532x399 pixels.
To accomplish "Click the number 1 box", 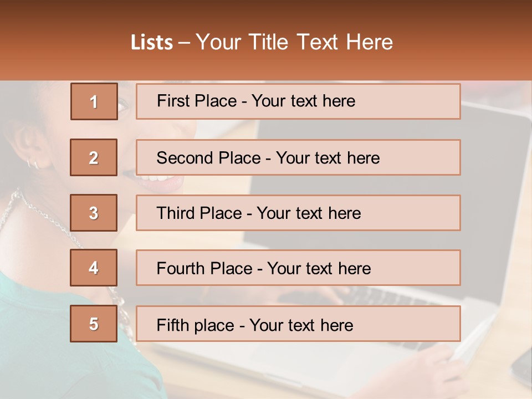I will pos(94,101).
